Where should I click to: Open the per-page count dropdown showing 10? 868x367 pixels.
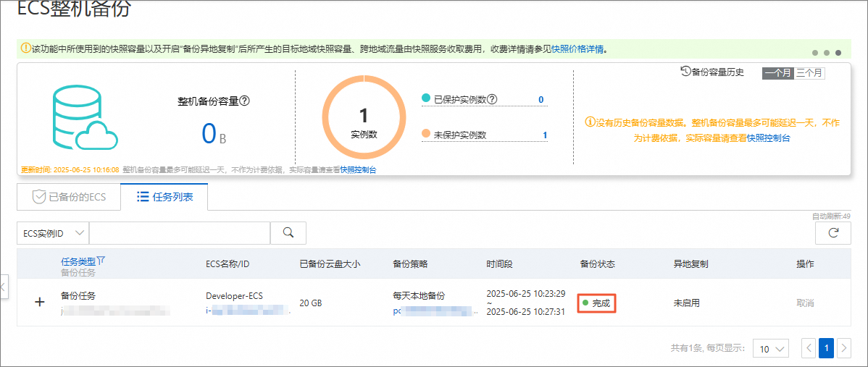(x=771, y=349)
